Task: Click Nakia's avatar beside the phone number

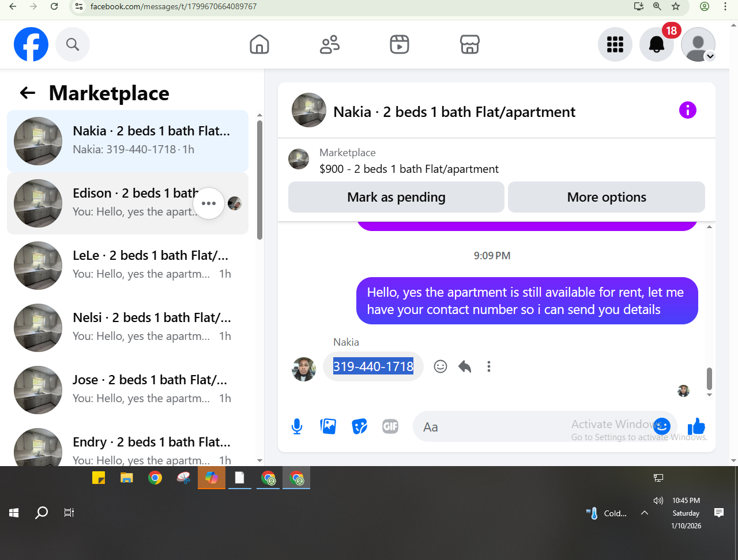Action: tap(304, 369)
